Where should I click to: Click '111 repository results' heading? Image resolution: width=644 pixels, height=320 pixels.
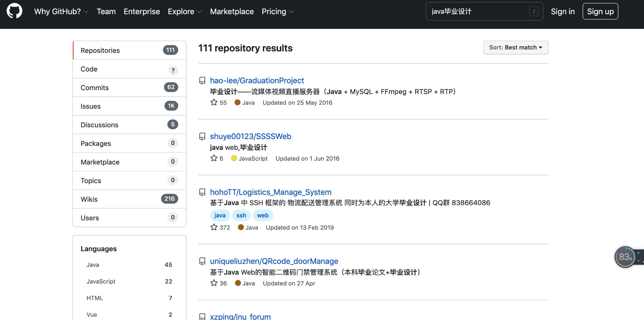coord(245,48)
